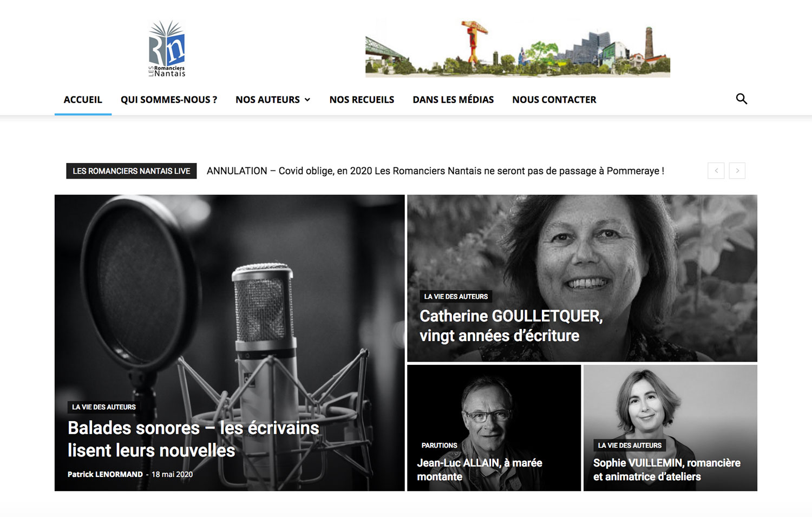
Task: Open Jean-Luc ALLAIN à marée montante
Action: pyautogui.click(x=480, y=470)
